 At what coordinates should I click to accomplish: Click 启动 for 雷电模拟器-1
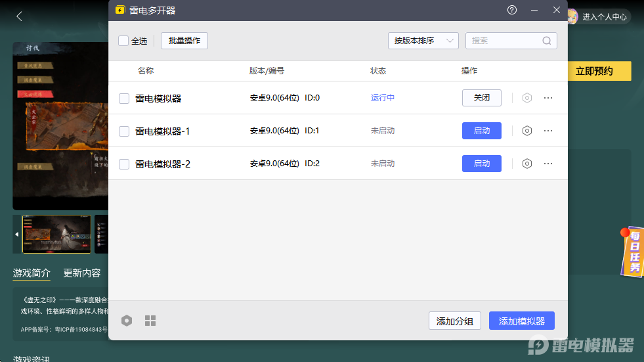482,131
